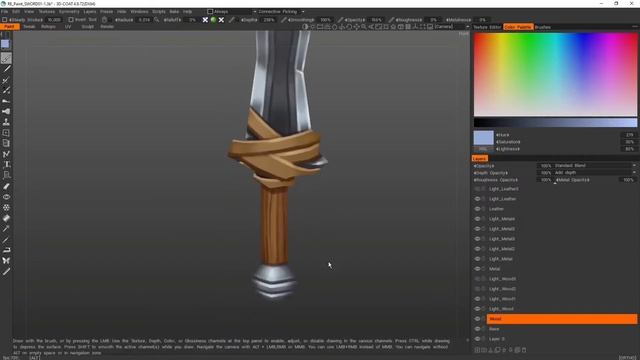Toggle visibility of the Metal layer
This screenshot has width=640, height=360.
click(x=477, y=269)
